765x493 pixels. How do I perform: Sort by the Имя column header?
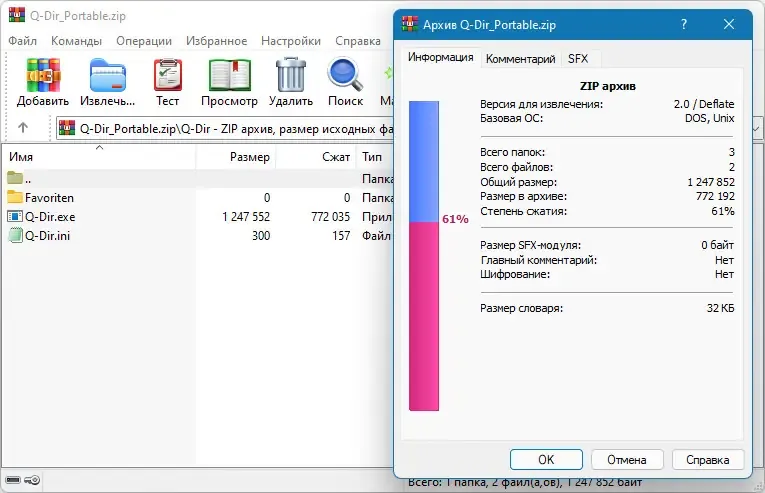100,157
